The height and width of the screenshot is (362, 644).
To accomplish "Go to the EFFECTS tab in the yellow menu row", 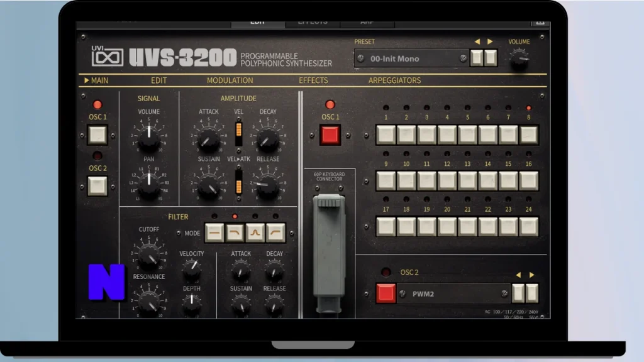I will click(x=313, y=80).
